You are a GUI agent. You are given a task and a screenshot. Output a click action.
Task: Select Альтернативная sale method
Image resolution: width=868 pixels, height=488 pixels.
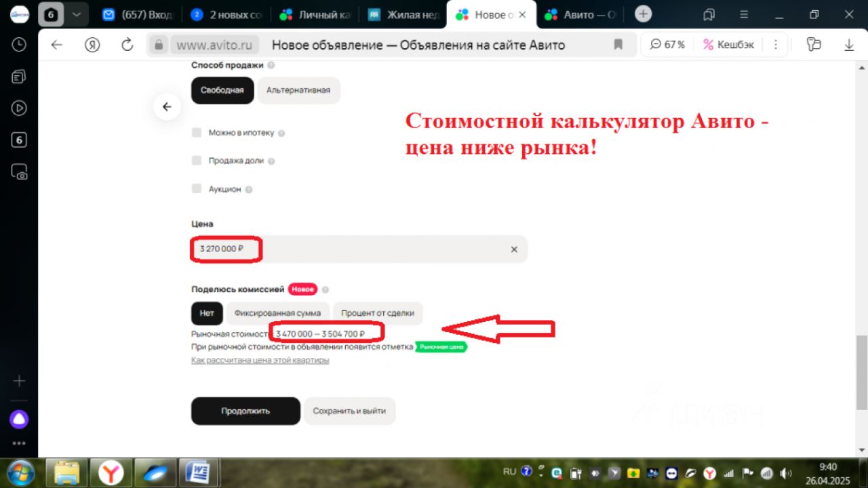pos(298,90)
